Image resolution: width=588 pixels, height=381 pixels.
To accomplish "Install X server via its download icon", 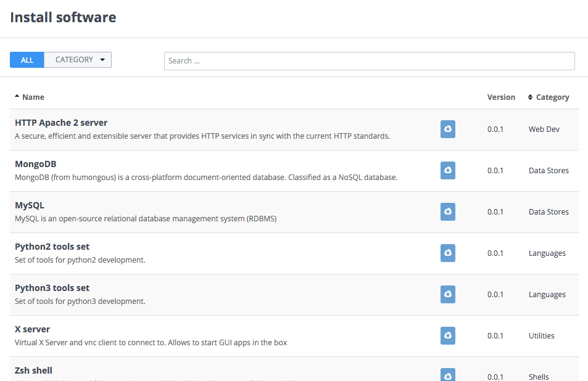I will [448, 335].
